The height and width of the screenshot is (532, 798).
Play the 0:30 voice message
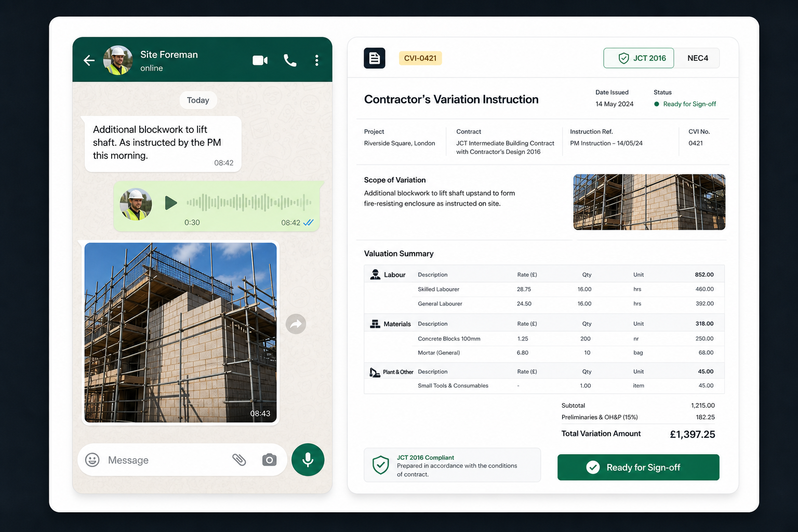click(x=170, y=203)
